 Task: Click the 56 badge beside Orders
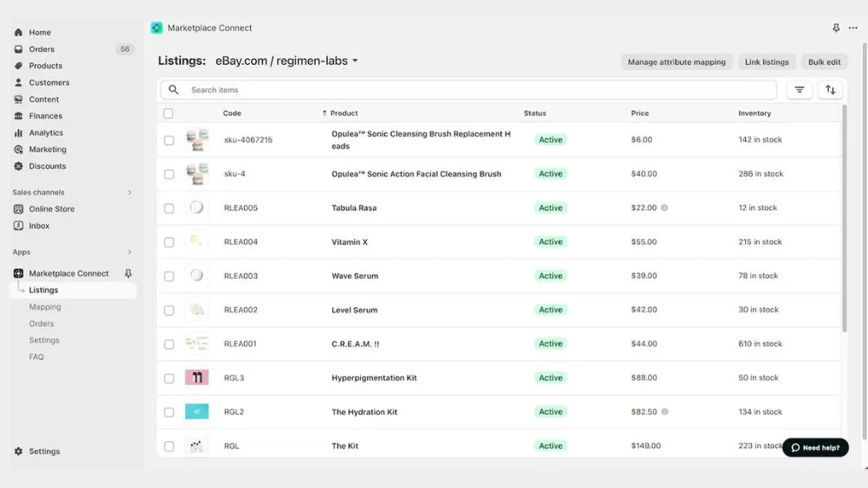click(x=125, y=49)
